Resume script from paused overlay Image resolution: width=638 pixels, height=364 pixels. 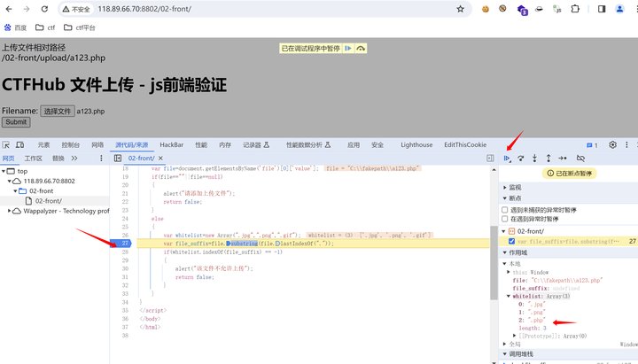(x=348, y=49)
